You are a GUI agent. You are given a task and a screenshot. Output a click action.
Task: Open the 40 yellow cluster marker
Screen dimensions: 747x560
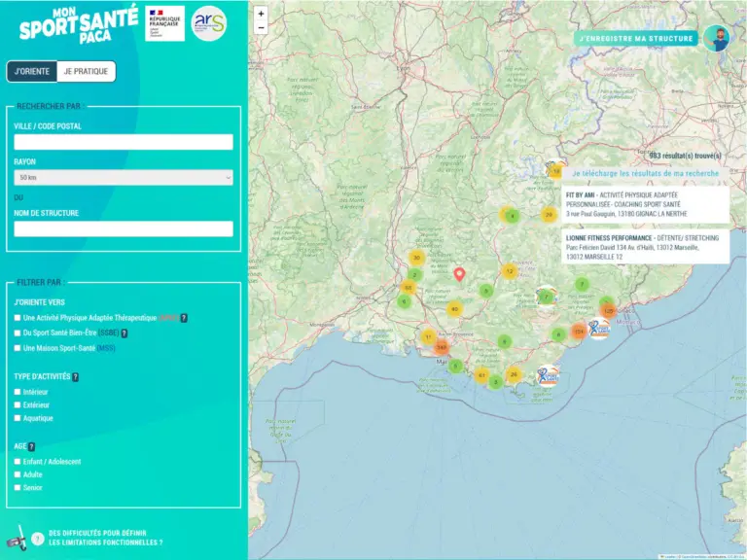(x=454, y=309)
